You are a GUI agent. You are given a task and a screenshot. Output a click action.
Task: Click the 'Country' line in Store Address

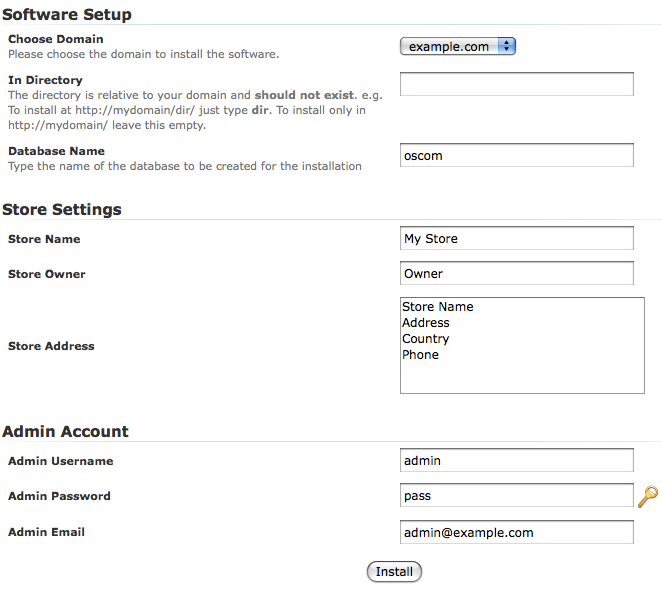click(426, 339)
